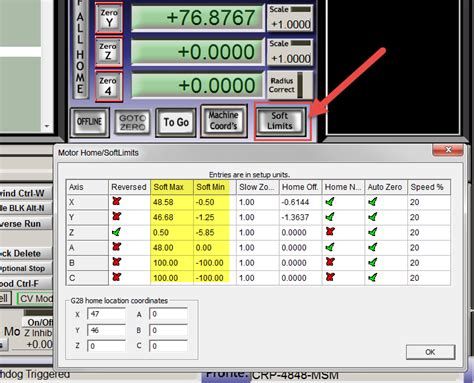Click the G28 home X coordinate field
Viewport: 474px width, 383px height.
coord(106,314)
